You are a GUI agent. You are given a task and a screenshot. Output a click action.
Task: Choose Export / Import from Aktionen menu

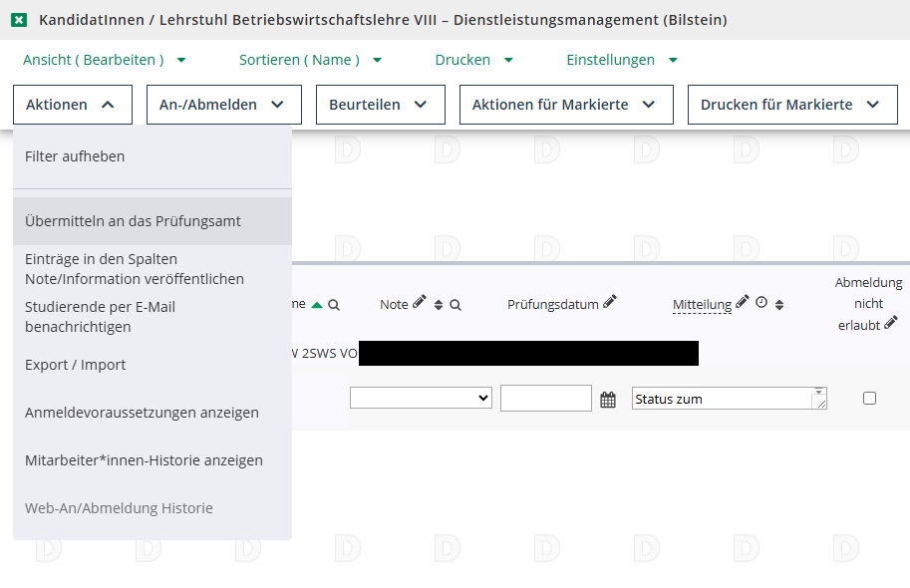(76, 365)
